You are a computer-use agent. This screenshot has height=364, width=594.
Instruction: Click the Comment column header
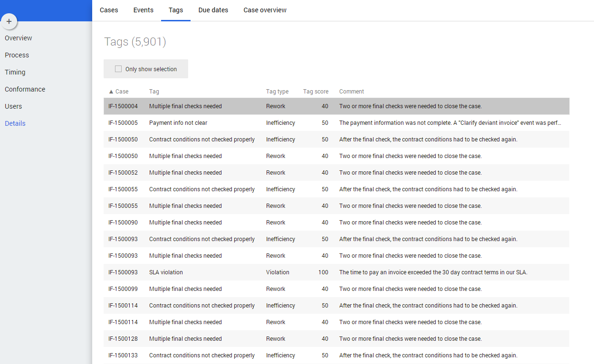(x=351, y=92)
